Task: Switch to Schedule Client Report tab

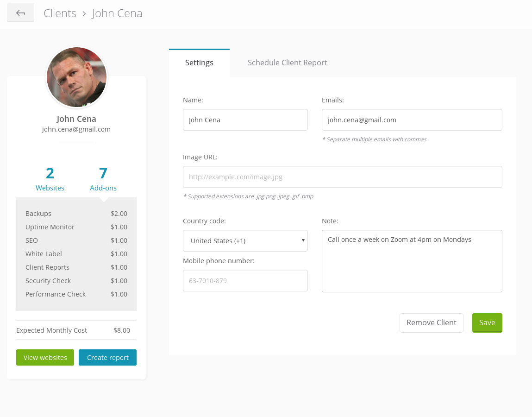Action: point(287,63)
